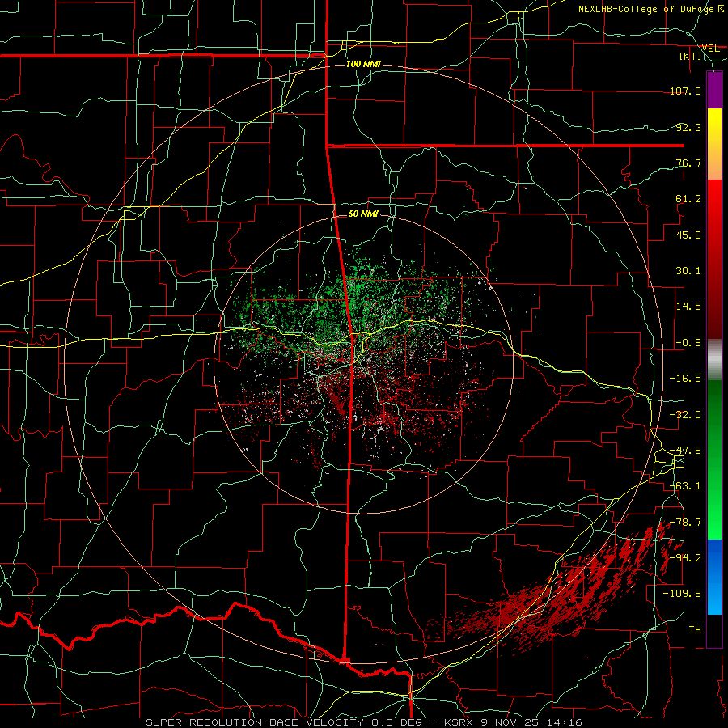Screen dimensions: 728x728
Task: Select the -78.7 scale value
Action: [685, 523]
